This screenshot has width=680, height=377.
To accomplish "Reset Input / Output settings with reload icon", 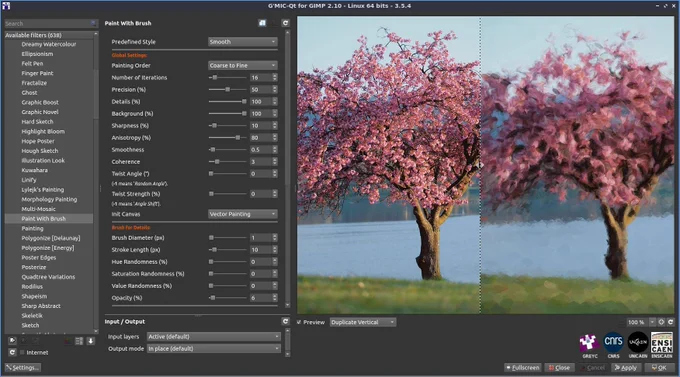I will (285, 321).
